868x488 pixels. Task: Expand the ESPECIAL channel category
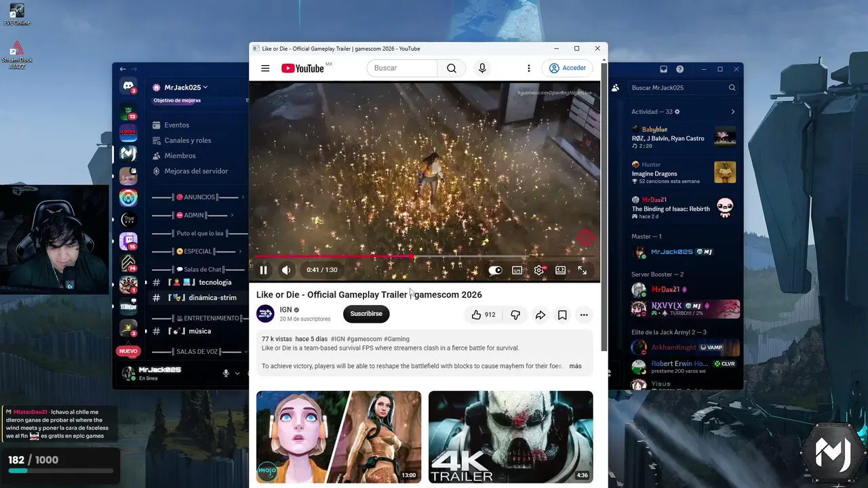click(197, 251)
